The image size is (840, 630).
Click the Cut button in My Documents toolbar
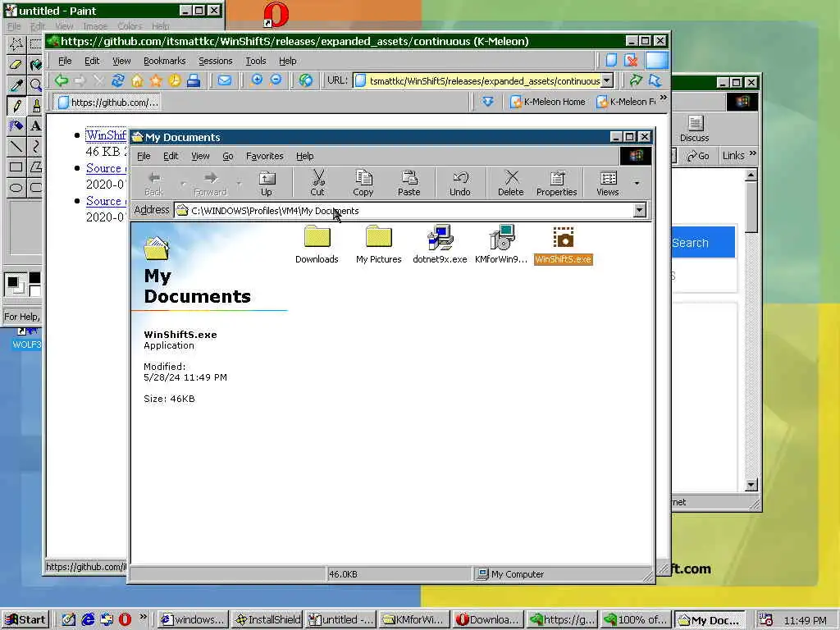(317, 183)
